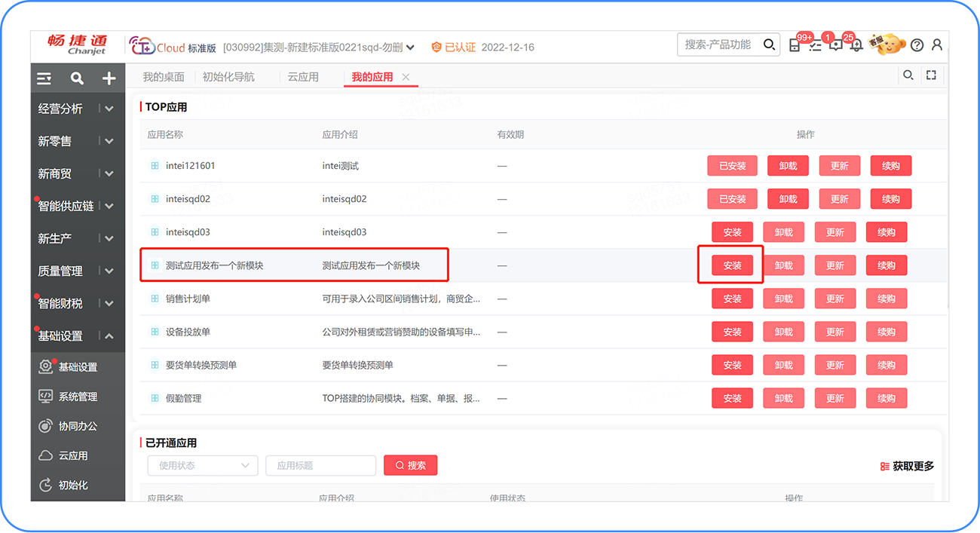Open the messages icon with badge 1
The height and width of the screenshot is (533, 980).
(835, 45)
